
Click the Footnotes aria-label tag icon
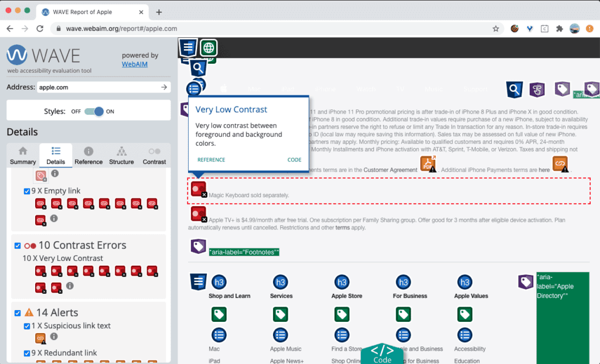(198, 246)
